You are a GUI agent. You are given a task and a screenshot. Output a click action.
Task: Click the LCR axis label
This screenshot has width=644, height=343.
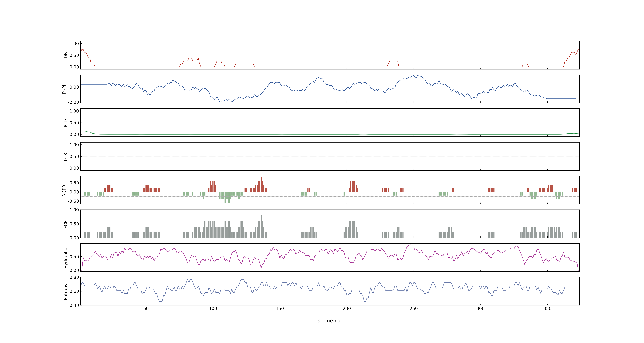[66, 157]
